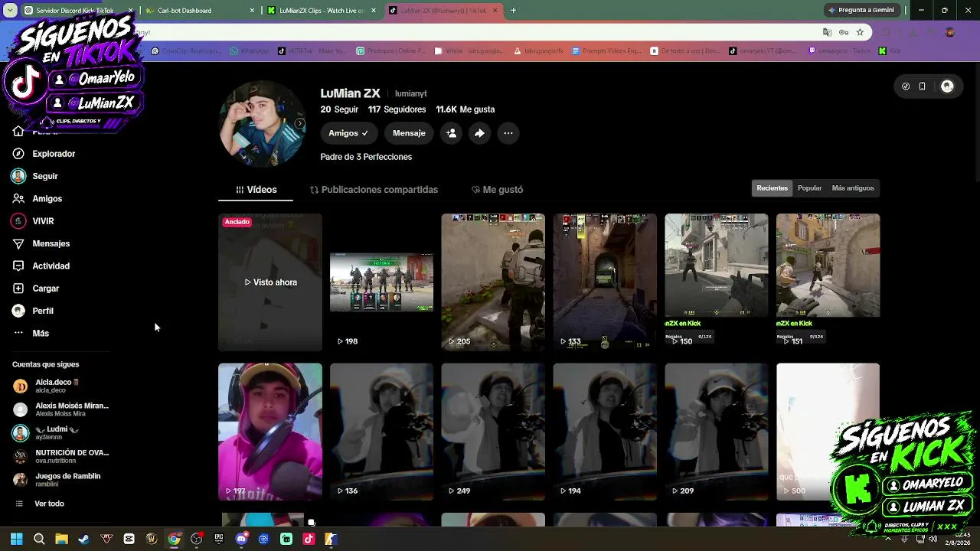This screenshot has width=980, height=551.
Task: Open the video with 205 views
Action: tap(493, 282)
